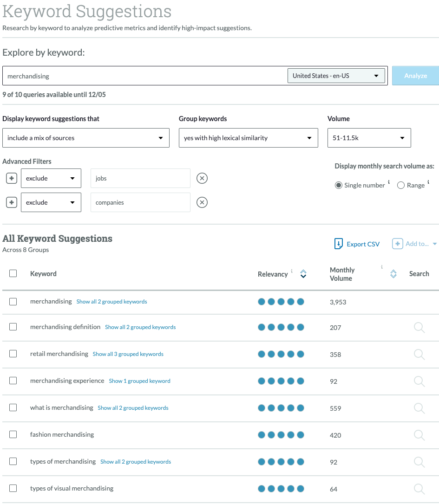Search magnifier for fashion merchandising
The width and height of the screenshot is (439, 504).
coord(419,435)
